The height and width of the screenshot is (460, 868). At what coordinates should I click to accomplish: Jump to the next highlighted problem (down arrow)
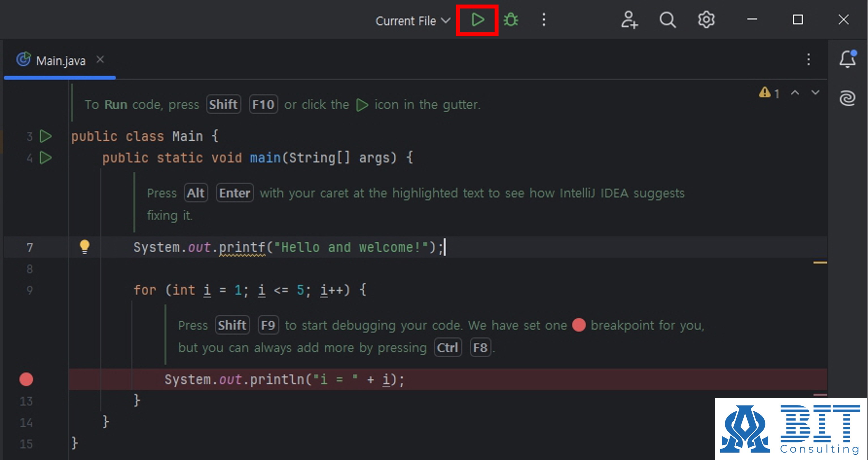(x=815, y=92)
